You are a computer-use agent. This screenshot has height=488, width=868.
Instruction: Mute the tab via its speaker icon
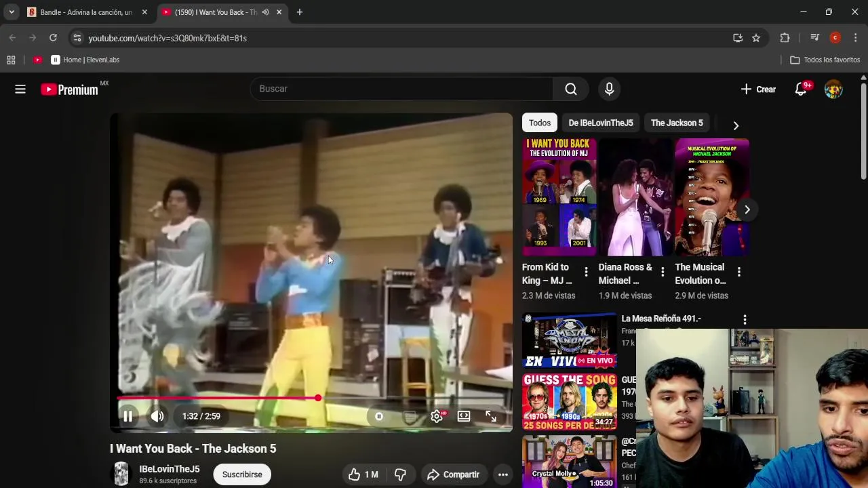pyautogui.click(x=265, y=12)
